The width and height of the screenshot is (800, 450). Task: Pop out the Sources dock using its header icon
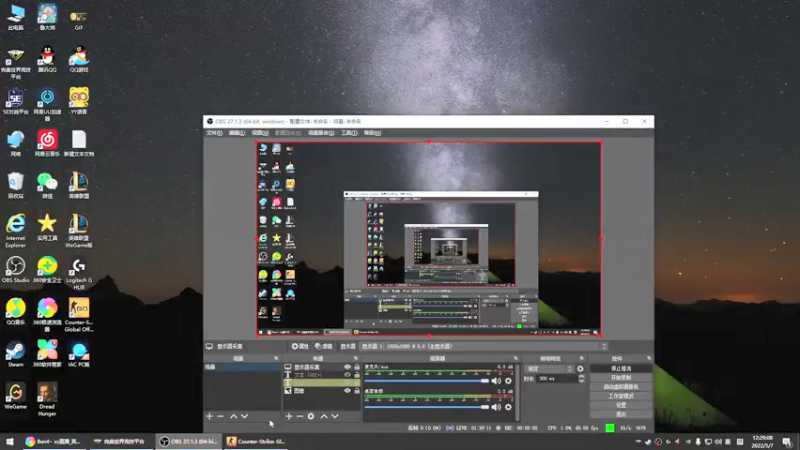pyautogui.click(x=356, y=359)
